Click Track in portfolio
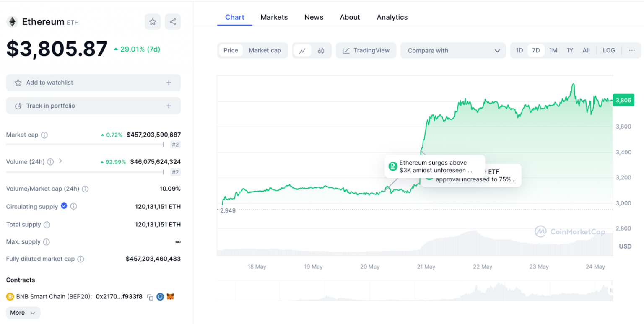 coord(93,106)
